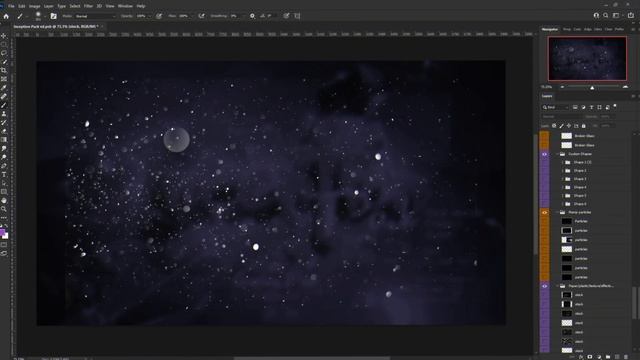Add a layer style with fx icon
Screen dimensions: 640x360
tap(581, 357)
